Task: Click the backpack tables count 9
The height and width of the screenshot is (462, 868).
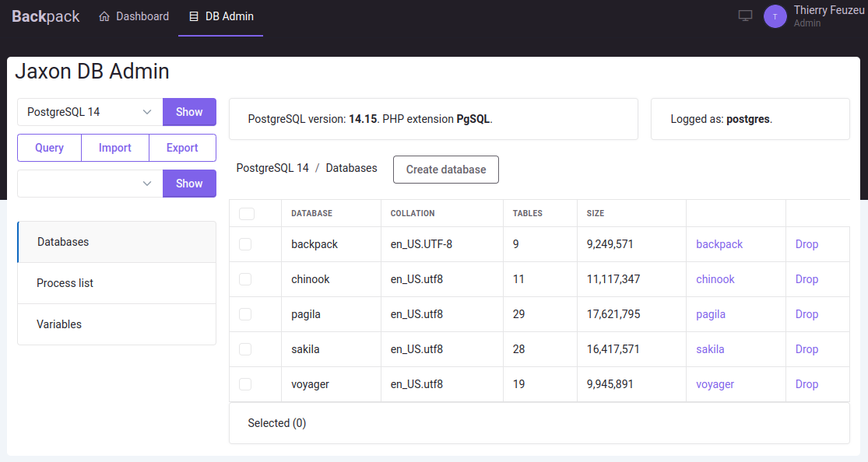Action: tap(516, 244)
